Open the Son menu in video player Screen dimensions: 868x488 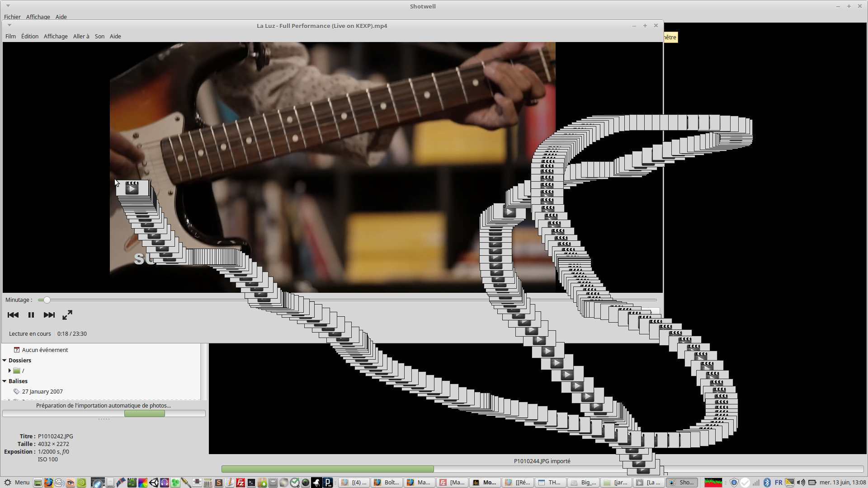click(99, 37)
